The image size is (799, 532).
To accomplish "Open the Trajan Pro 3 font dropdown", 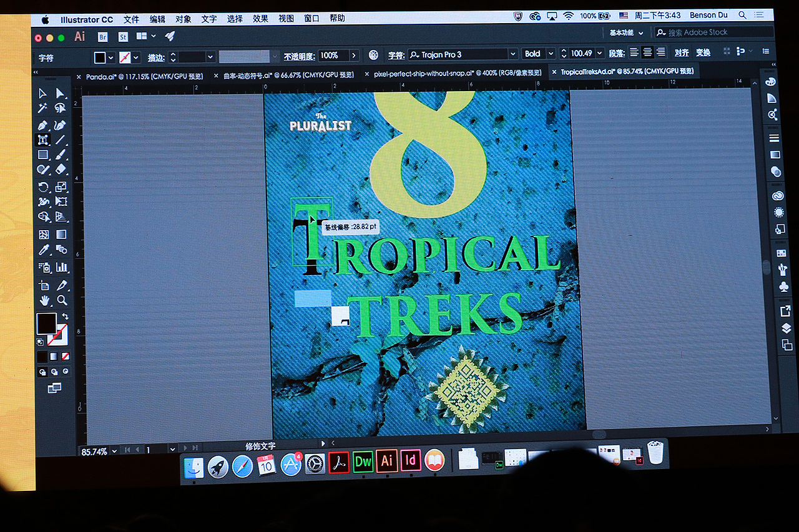I will pyautogui.click(x=513, y=54).
